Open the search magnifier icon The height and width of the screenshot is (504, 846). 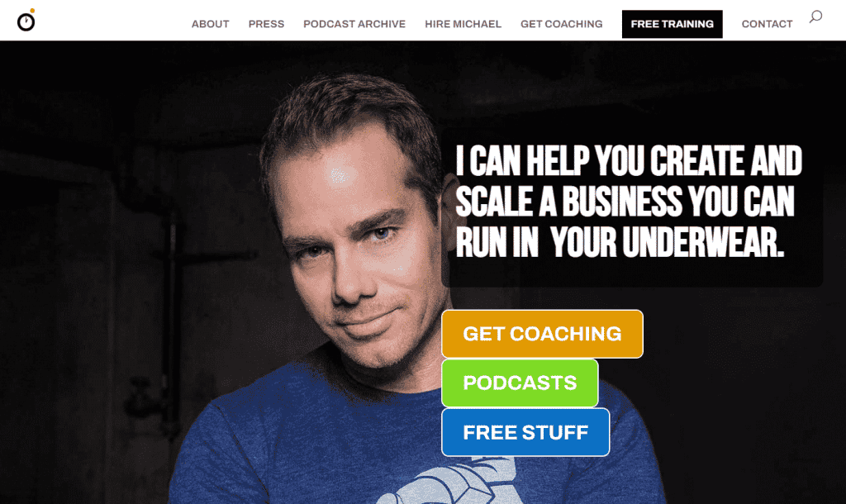pyautogui.click(x=815, y=17)
